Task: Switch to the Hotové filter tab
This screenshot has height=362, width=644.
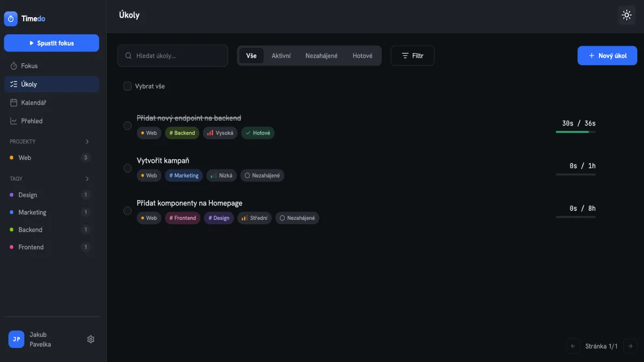Action: (x=362, y=56)
